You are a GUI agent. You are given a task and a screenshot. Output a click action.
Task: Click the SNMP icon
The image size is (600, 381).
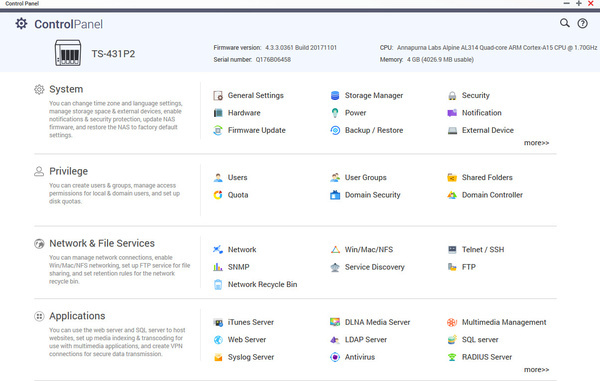[218, 267]
